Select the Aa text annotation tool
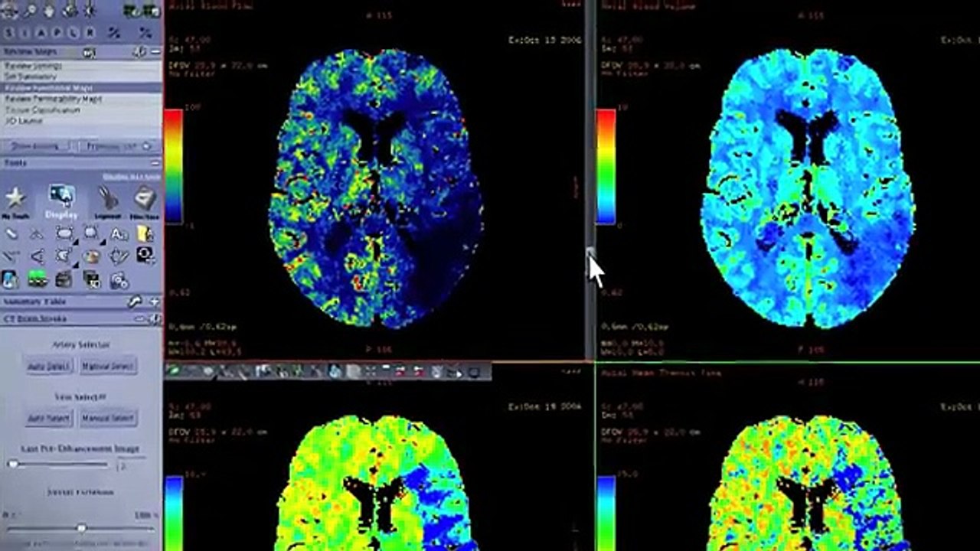Image resolution: width=980 pixels, height=551 pixels. (119, 233)
